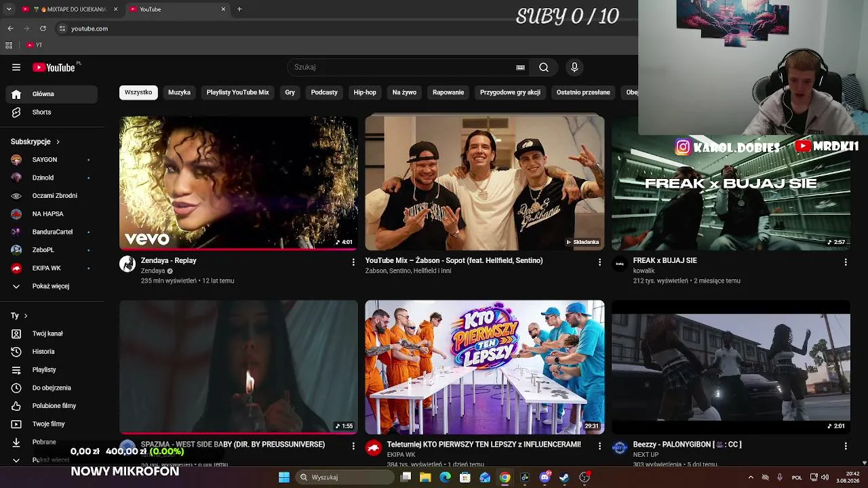Click the FREAK x BUJAJ SIE title
Screen dimensions: 868x488
tap(665, 260)
